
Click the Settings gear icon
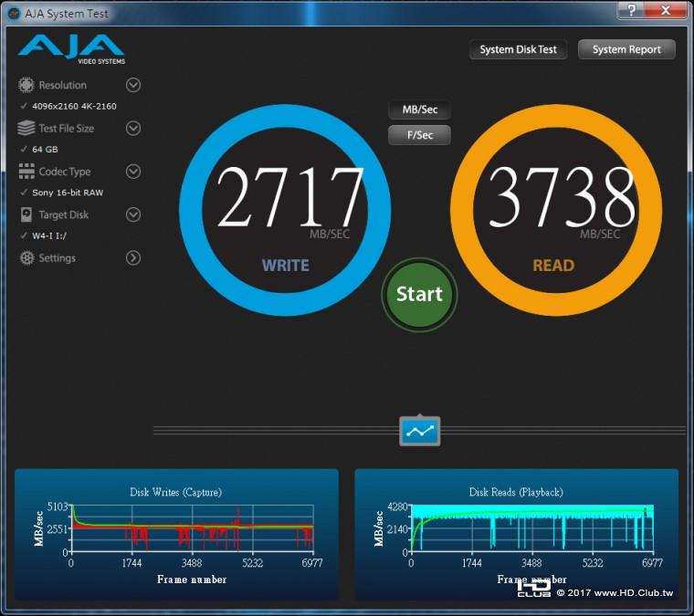(26, 258)
